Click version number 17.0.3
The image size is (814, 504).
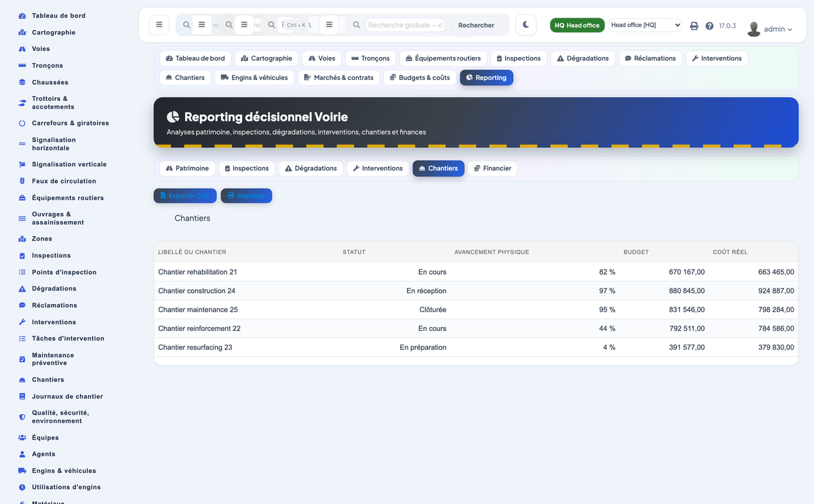(x=727, y=26)
